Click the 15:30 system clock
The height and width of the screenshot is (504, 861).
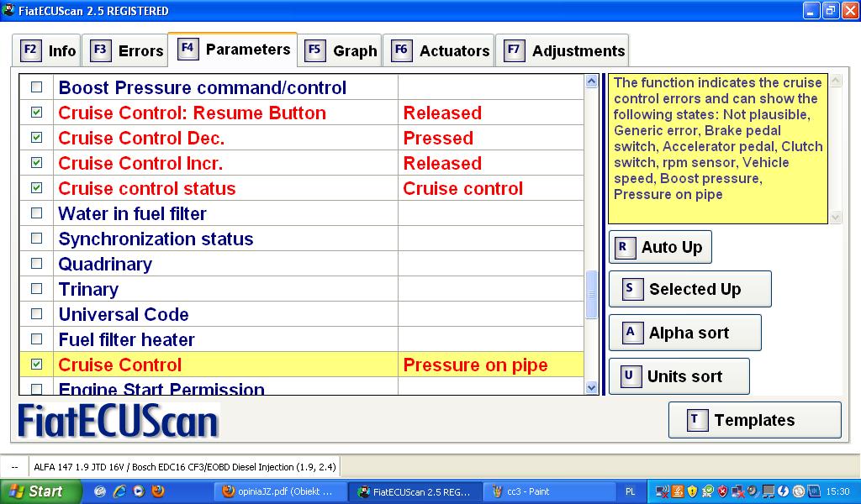click(838, 492)
